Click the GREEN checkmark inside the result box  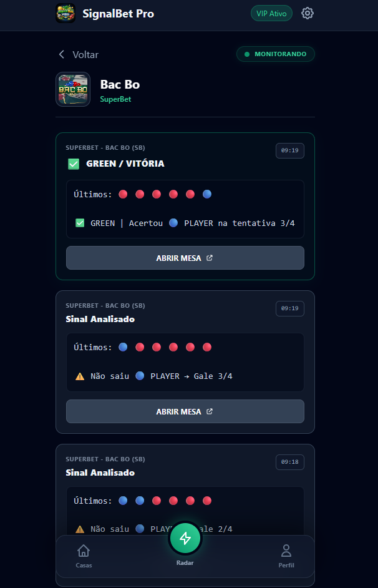[x=80, y=222]
